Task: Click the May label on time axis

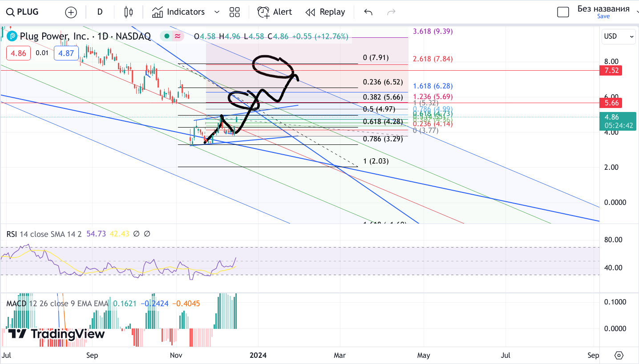Action: coord(424,355)
